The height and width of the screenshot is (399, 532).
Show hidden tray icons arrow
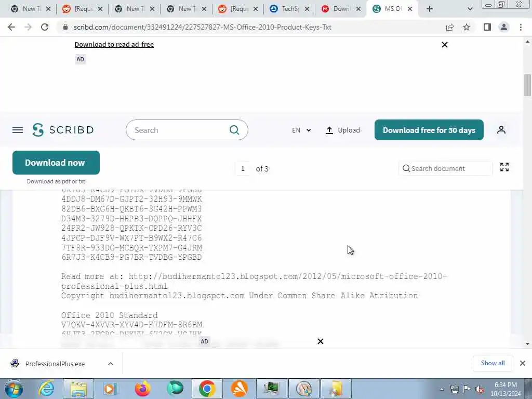pyautogui.click(x=442, y=389)
